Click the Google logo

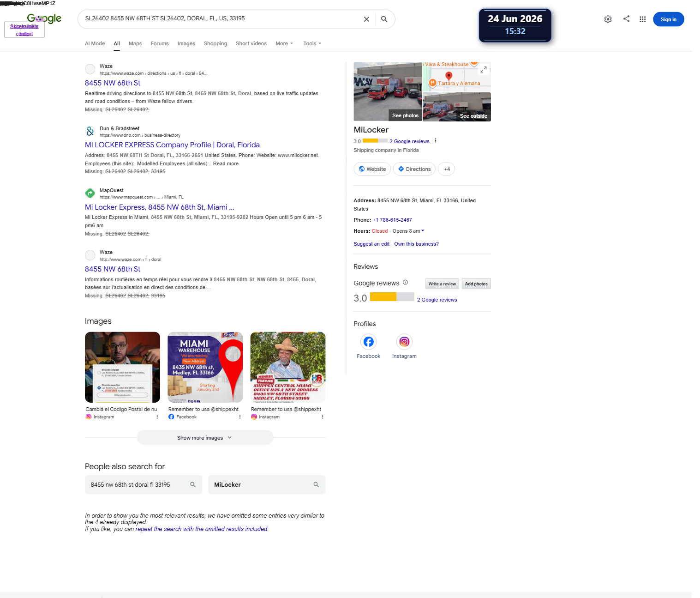[x=44, y=18]
